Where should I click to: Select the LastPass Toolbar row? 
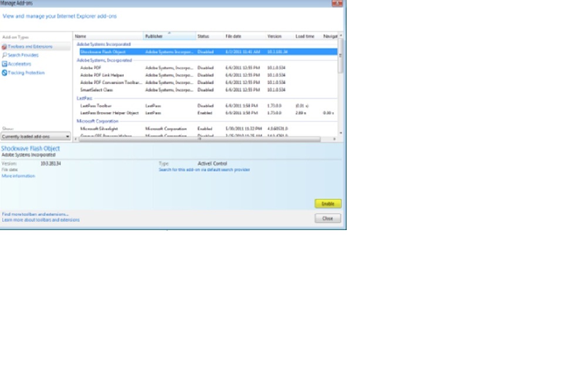click(x=208, y=106)
